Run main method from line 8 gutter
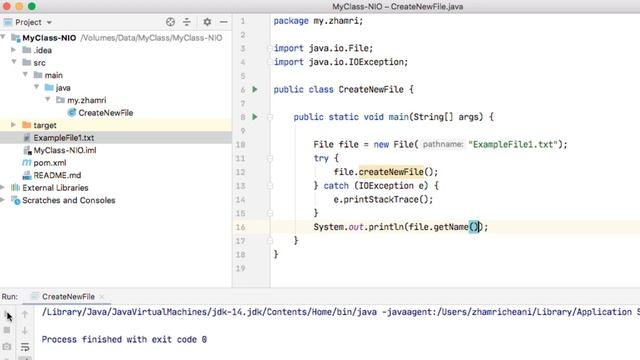 coord(255,117)
